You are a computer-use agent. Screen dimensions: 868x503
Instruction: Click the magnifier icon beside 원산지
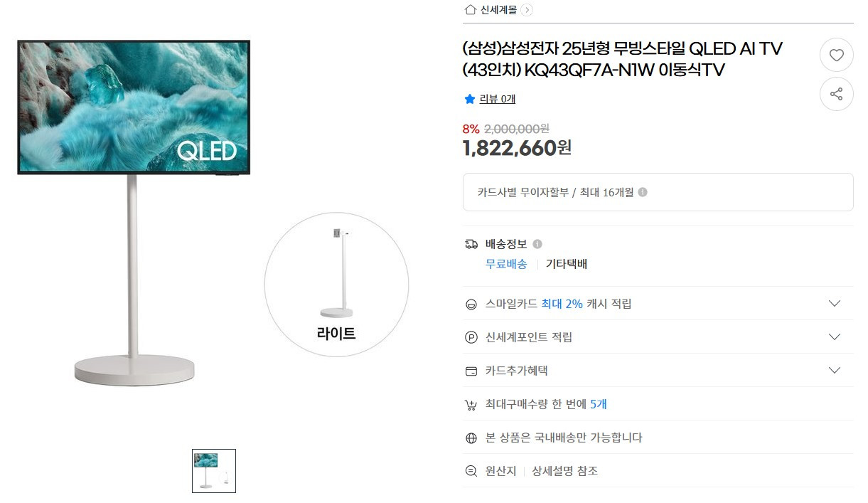(471, 470)
